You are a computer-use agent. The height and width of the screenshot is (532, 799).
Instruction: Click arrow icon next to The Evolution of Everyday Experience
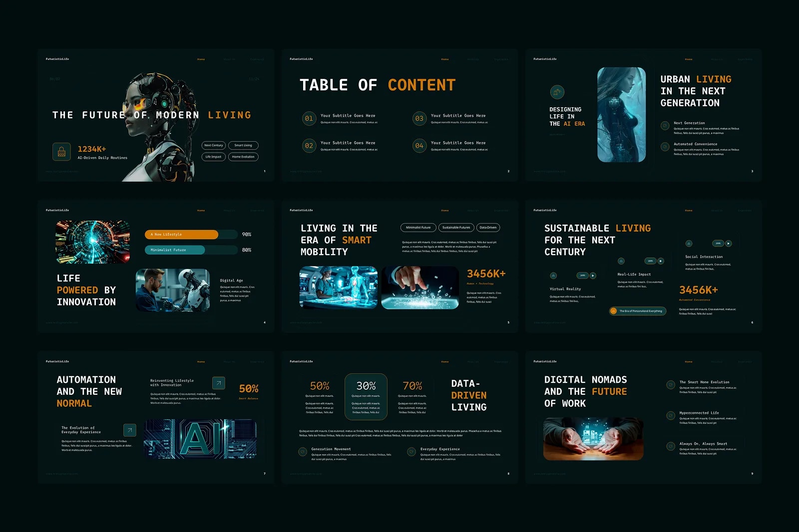pyautogui.click(x=129, y=430)
